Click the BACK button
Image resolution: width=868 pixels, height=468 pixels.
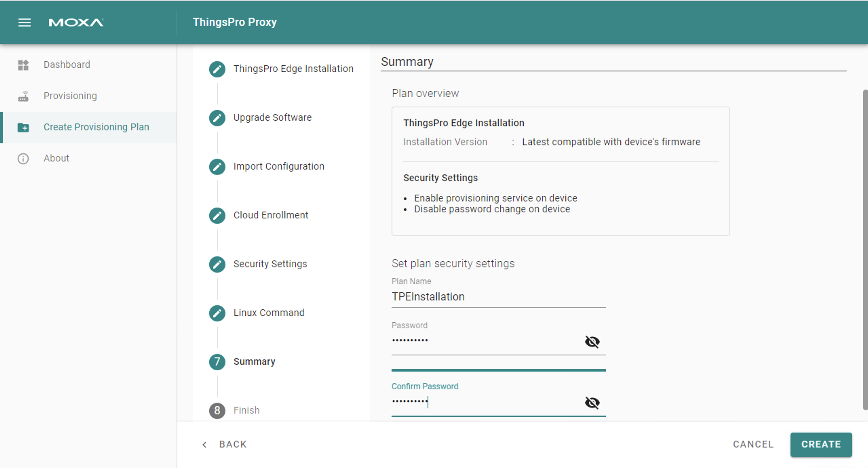(224, 445)
